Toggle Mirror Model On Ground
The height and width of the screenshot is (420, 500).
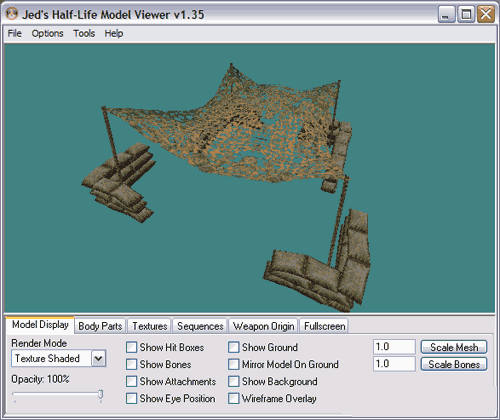pyautogui.click(x=234, y=364)
